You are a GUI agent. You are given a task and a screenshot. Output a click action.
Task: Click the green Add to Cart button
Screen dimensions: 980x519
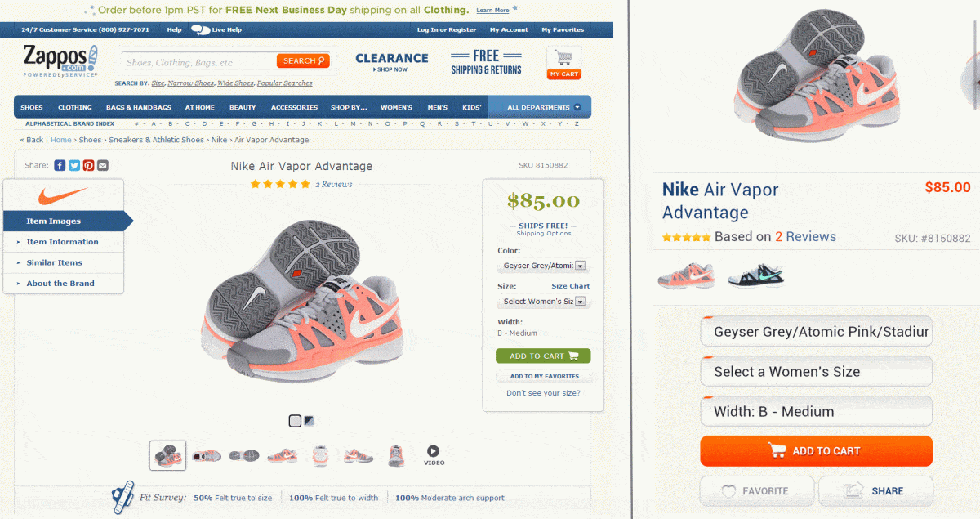pyautogui.click(x=543, y=356)
